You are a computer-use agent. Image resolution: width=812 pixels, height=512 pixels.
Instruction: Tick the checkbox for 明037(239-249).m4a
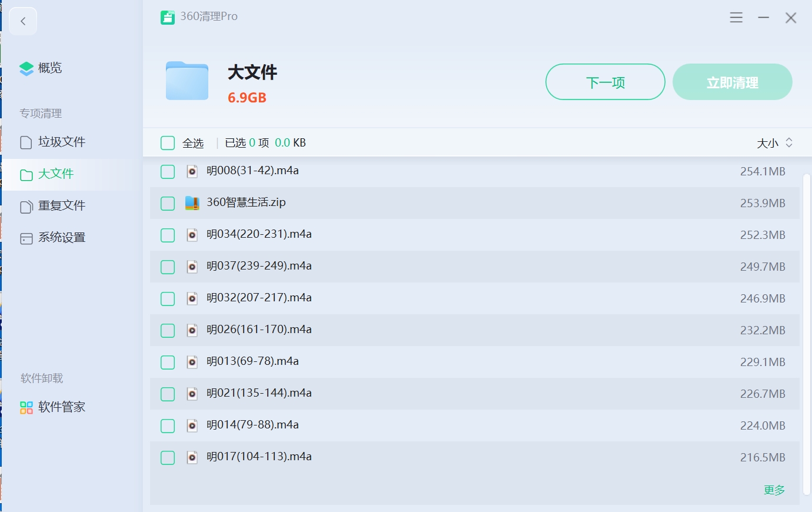[x=168, y=267]
